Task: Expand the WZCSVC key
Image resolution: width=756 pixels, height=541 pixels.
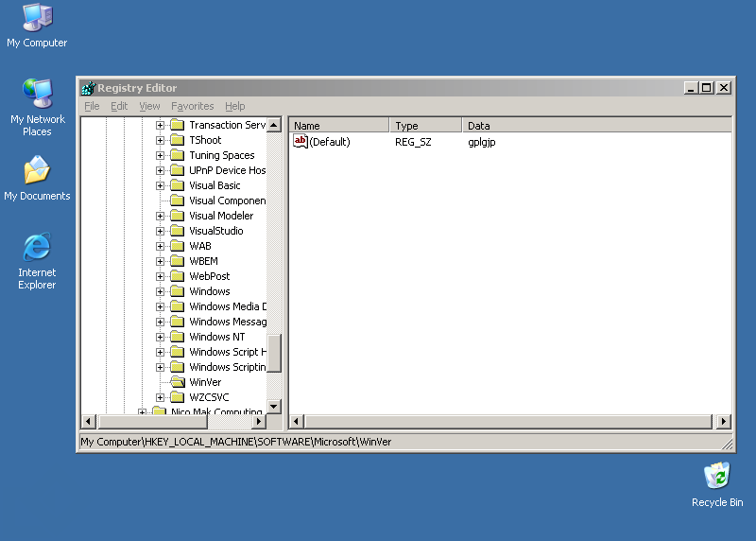Action: coord(160,397)
